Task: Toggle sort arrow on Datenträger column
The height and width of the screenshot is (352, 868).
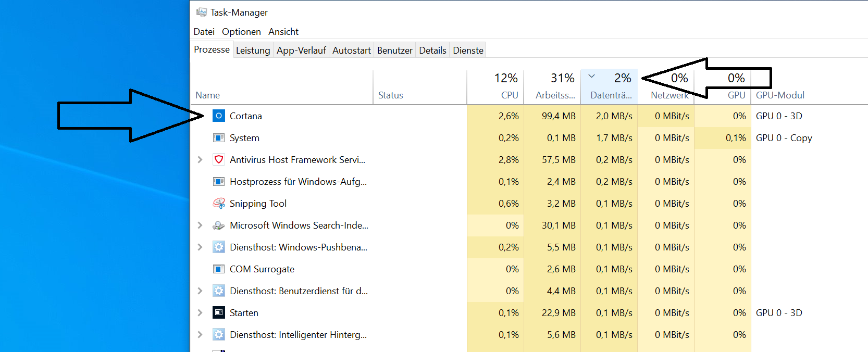Action: (592, 76)
